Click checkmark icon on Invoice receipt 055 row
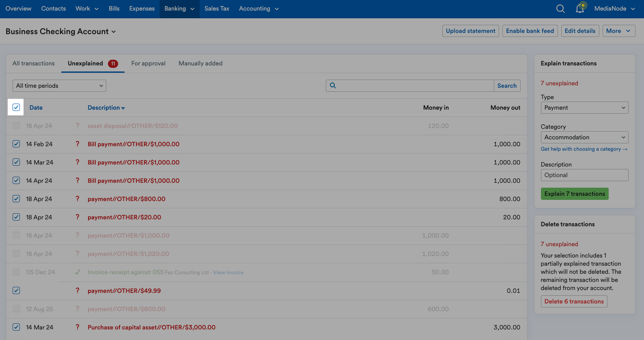The height and width of the screenshot is (340, 644). [x=78, y=272]
